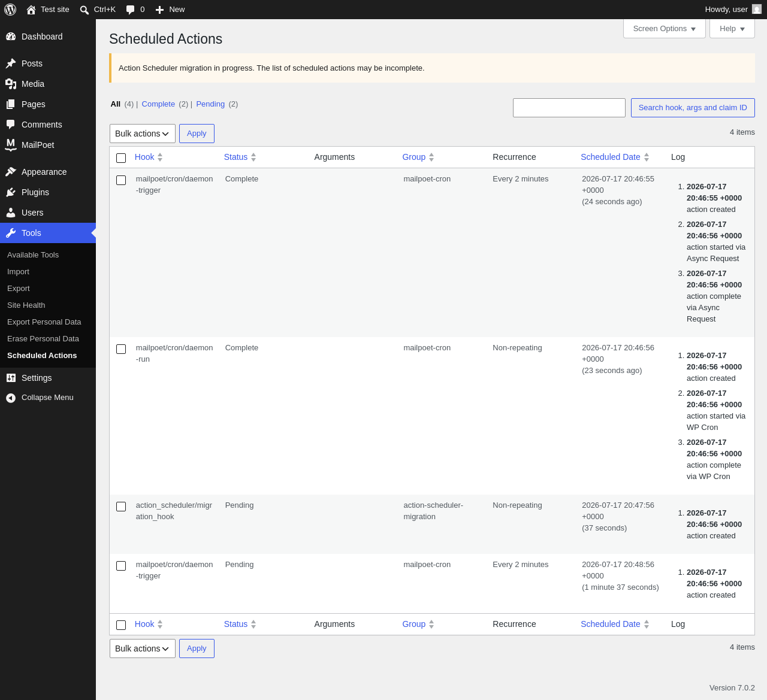Check the daemon-run row checkbox

click(121, 349)
